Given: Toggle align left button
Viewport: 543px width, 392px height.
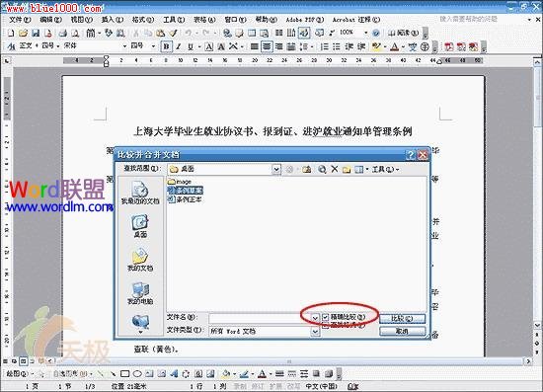Looking at the screenshot, I should click(x=255, y=46).
